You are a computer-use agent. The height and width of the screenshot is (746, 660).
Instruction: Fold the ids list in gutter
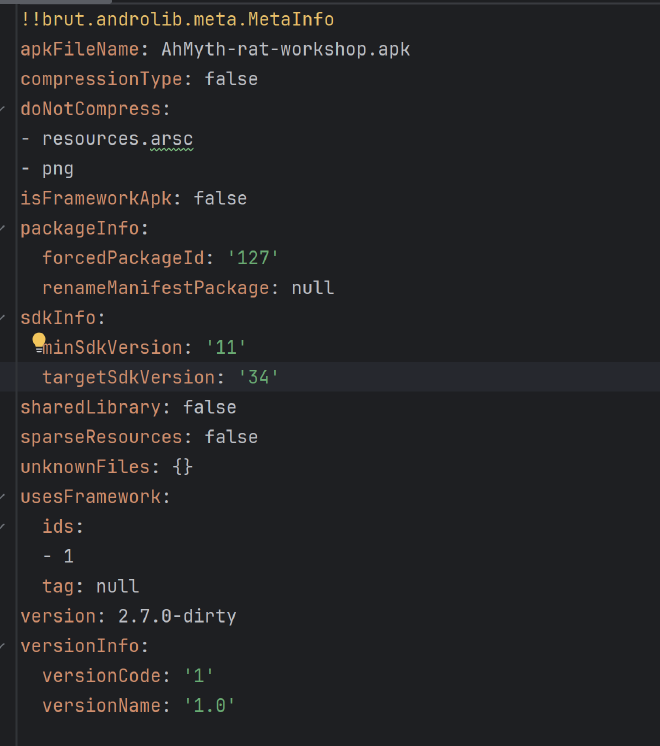point(2,527)
